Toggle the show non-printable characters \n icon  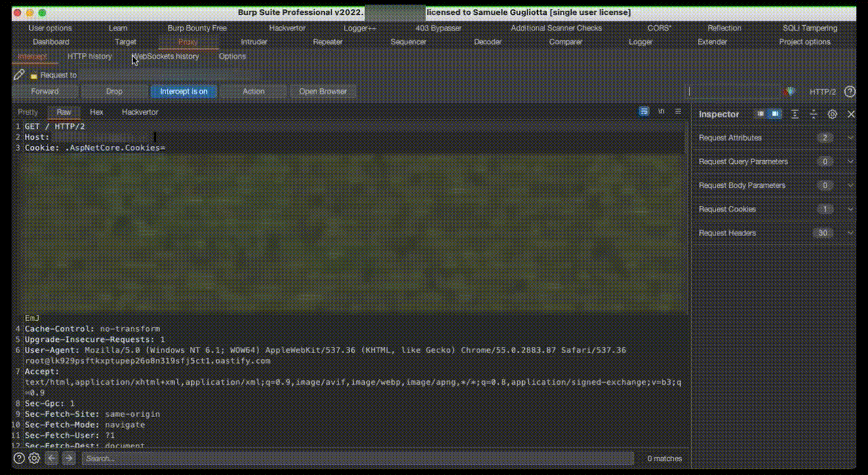661,111
